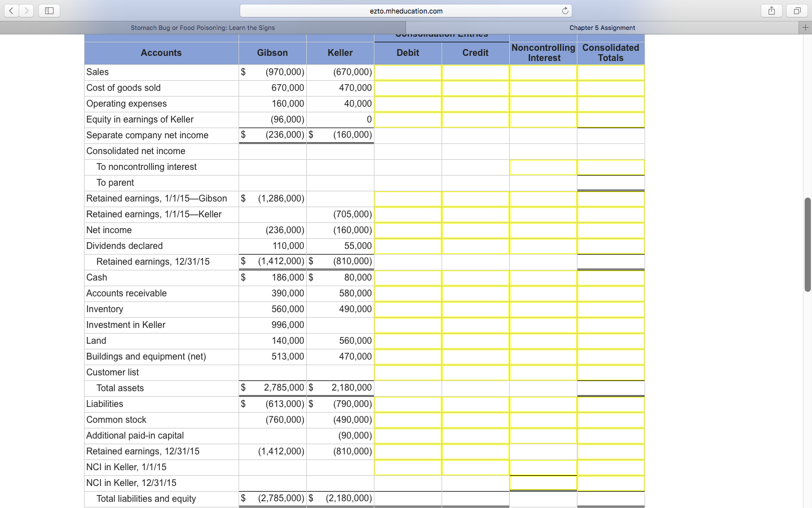
Task: Select NCI in Keller, 1/1/15 Credit cell
Action: pos(475,467)
